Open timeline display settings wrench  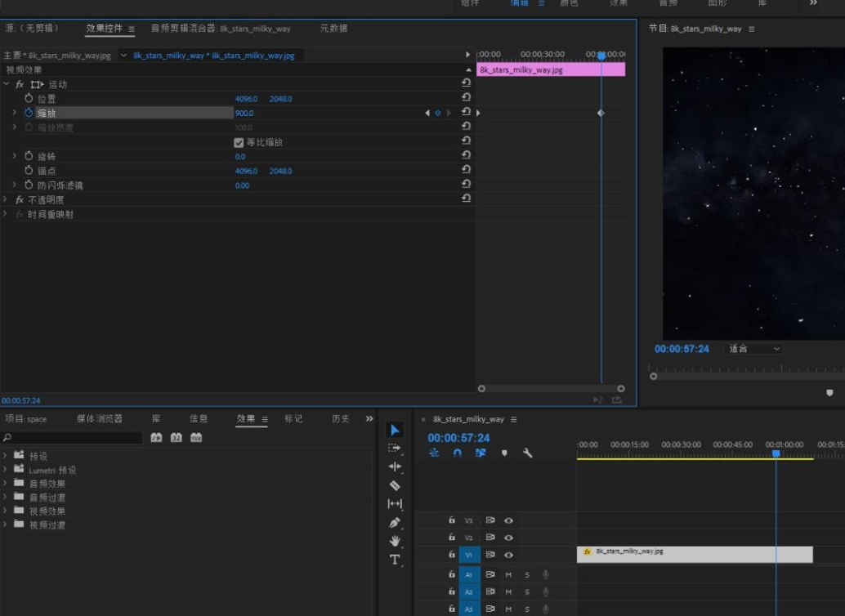point(527,453)
